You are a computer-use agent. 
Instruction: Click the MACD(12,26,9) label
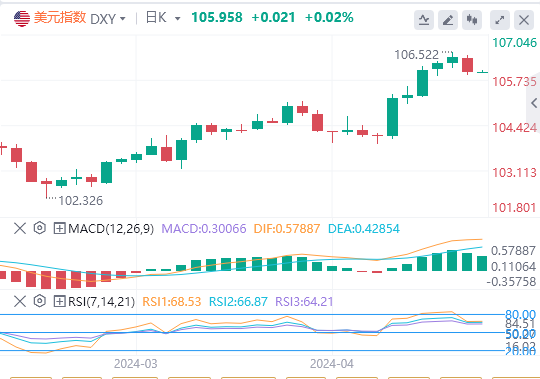point(111,229)
